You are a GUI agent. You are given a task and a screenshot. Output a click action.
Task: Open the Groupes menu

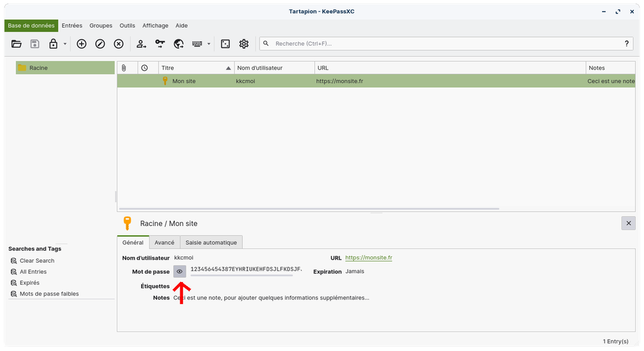tap(100, 26)
